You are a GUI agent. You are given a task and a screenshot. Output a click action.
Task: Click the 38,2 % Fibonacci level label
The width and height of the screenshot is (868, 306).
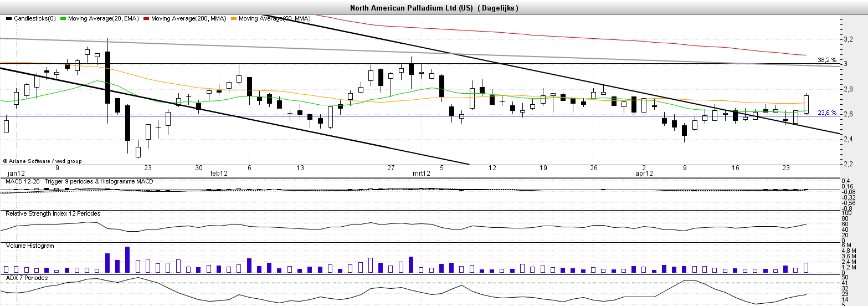827,59
